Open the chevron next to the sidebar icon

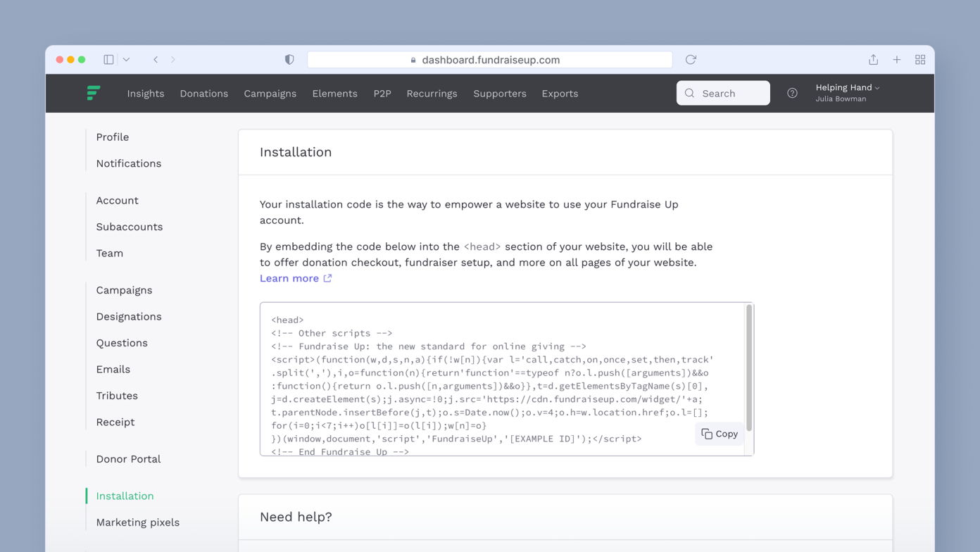(x=125, y=59)
